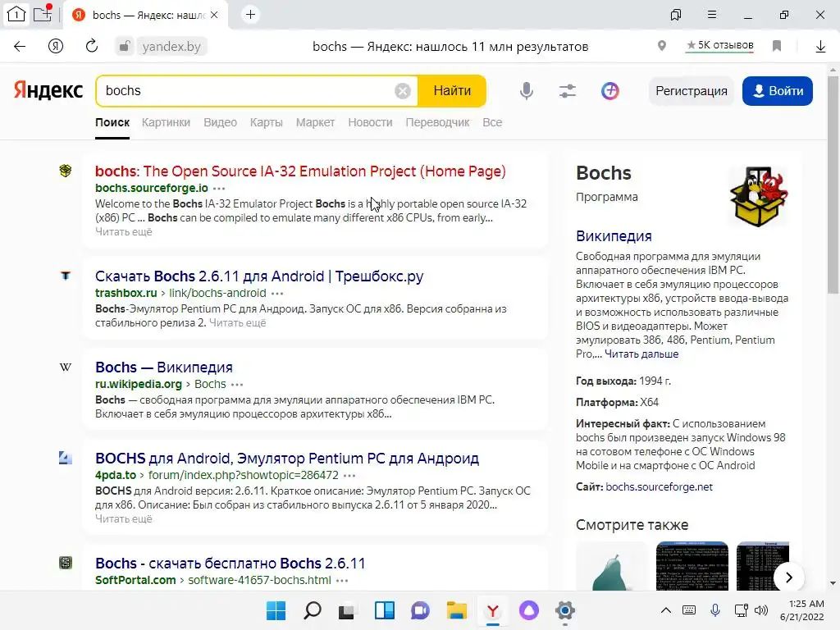840x630 pixels.
Task: Select the Поиск tab
Action: [x=112, y=122]
